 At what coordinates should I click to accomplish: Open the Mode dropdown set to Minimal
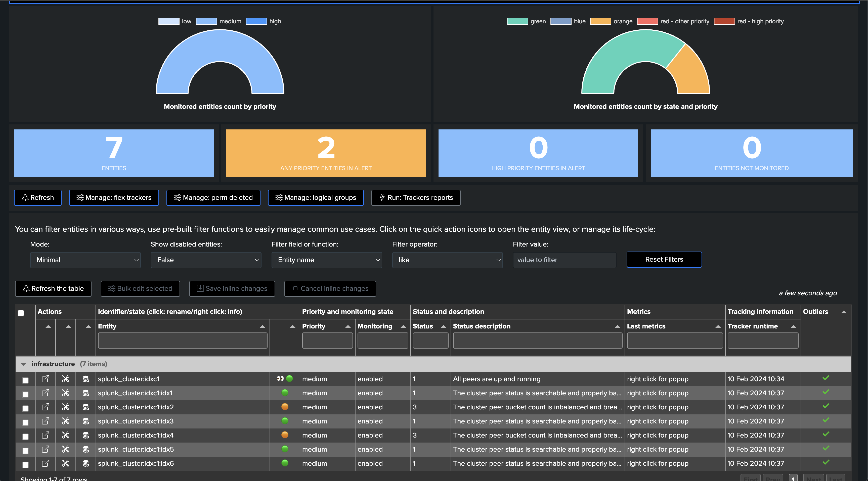pyautogui.click(x=85, y=260)
